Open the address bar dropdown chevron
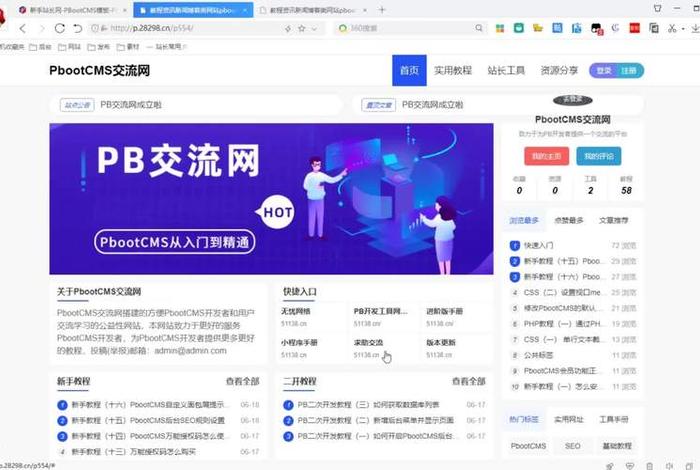Image resolution: width=700 pixels, height=470 pixels. click(314, 29)
